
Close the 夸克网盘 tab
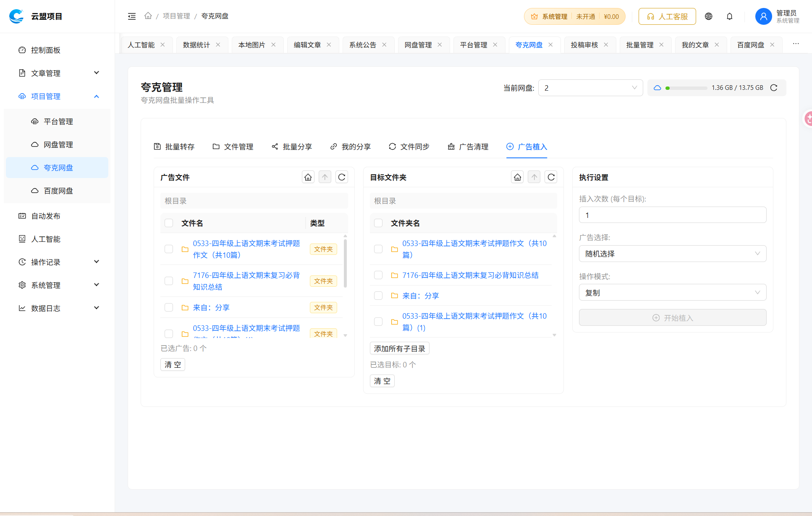(x=550, y=45)
